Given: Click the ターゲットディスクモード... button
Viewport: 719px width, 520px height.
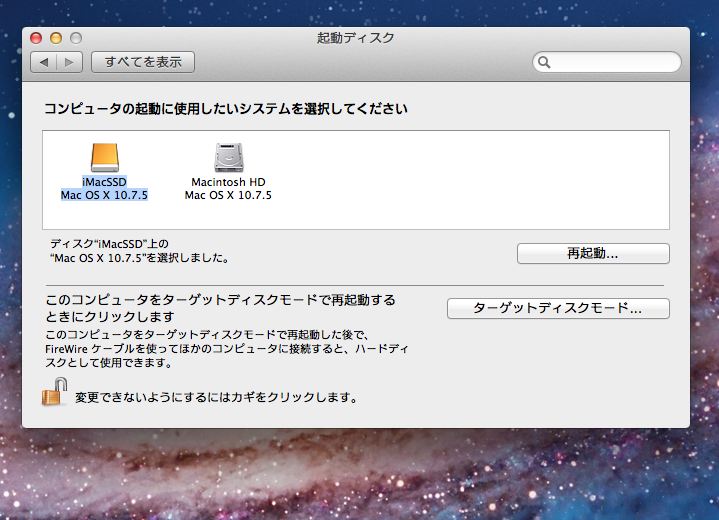Looking at the screenshot, I should pos(558,308).
